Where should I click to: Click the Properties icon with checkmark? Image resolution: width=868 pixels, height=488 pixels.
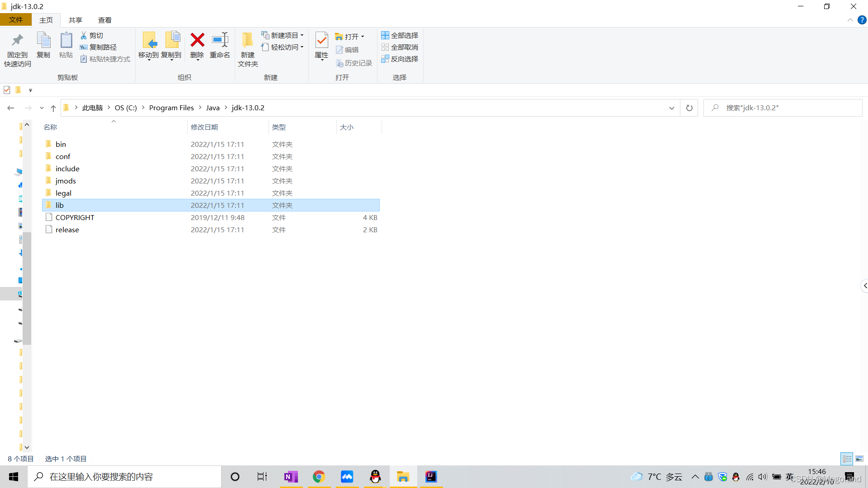(321, 41)
